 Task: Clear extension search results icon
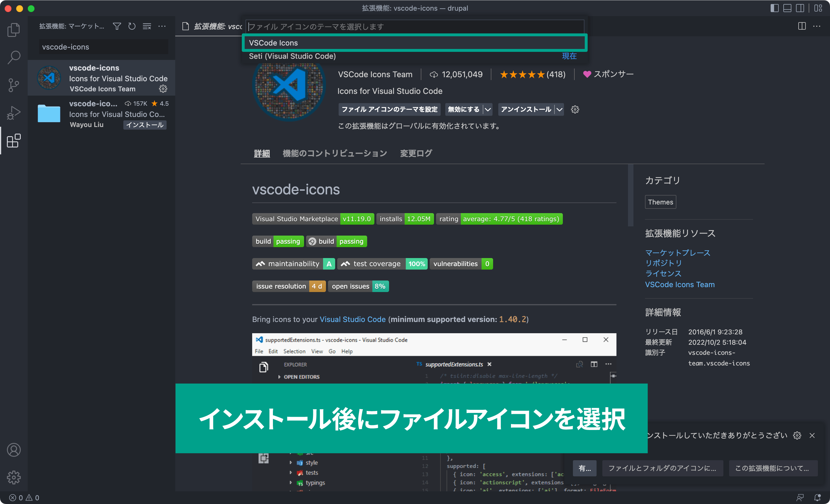tap(147, 26)
